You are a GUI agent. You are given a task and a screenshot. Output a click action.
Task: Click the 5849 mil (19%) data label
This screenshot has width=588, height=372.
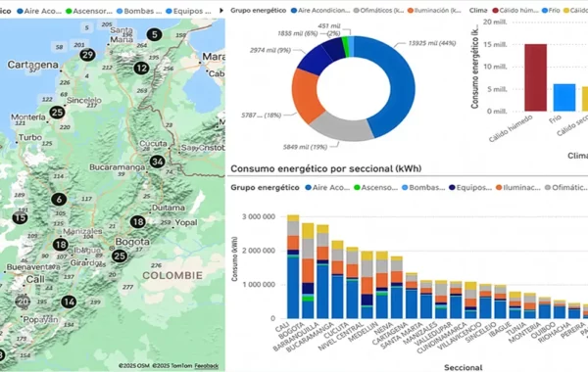pos(305,147)
